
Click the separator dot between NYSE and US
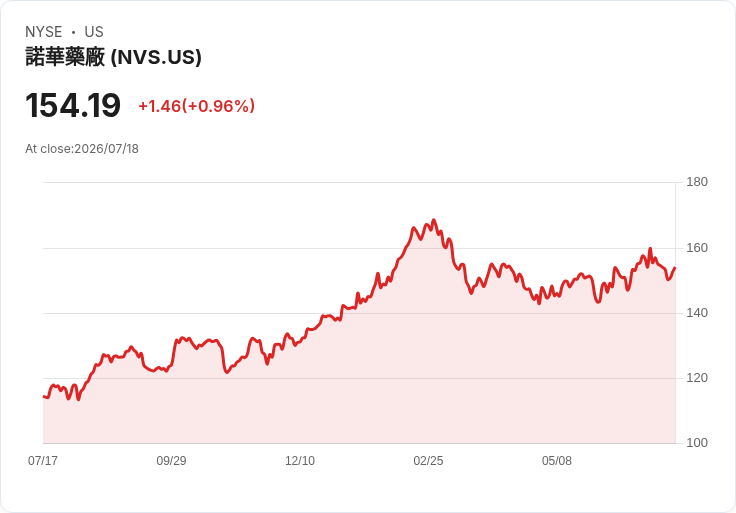coord(73,32)
